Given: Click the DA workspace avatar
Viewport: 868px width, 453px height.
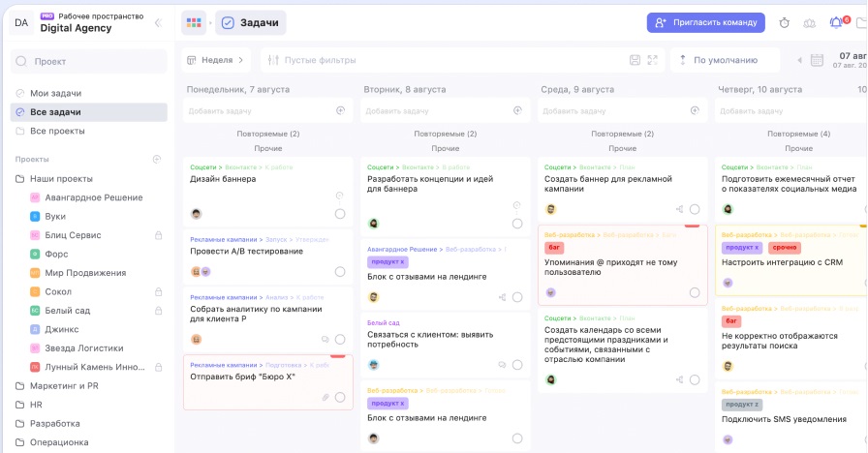Looking at the screenshot, I should [21, 22].
